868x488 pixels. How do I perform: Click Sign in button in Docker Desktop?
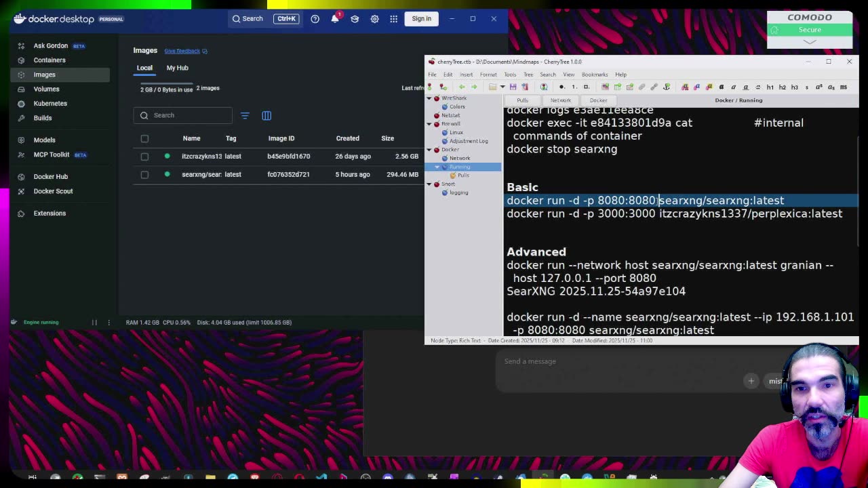421,19
